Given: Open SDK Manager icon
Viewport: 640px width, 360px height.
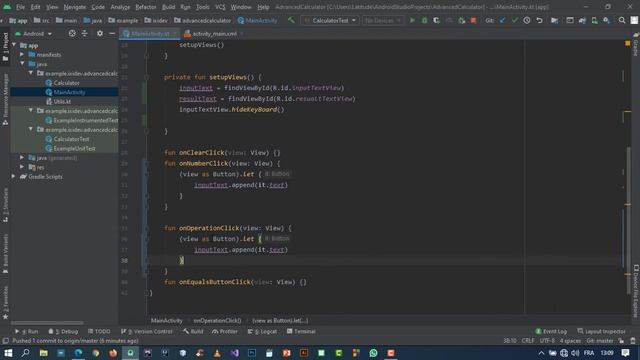Looking at the screenshot, I should (607, 20).
